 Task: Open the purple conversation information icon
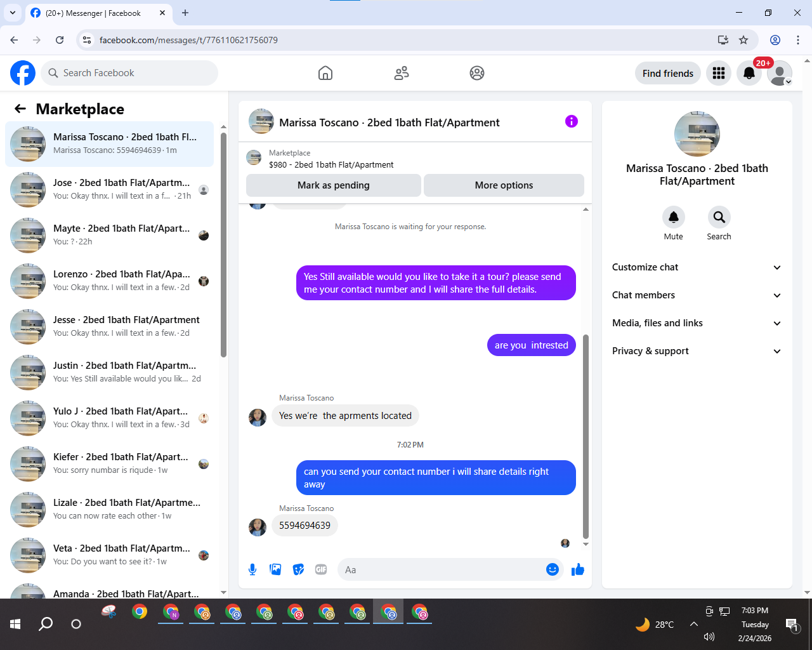coord(572,121)
